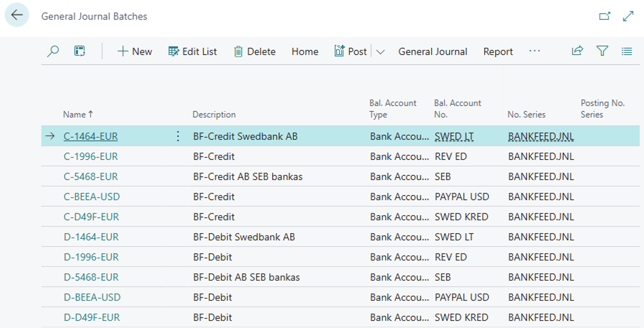The image size is (644, 328).
Task: Open batch link C-5468-EUR
Action: 91,177
